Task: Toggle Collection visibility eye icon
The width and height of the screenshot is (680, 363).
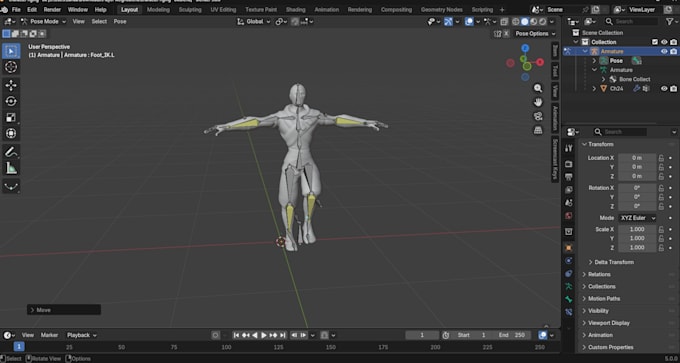Action: click(664, 42)
